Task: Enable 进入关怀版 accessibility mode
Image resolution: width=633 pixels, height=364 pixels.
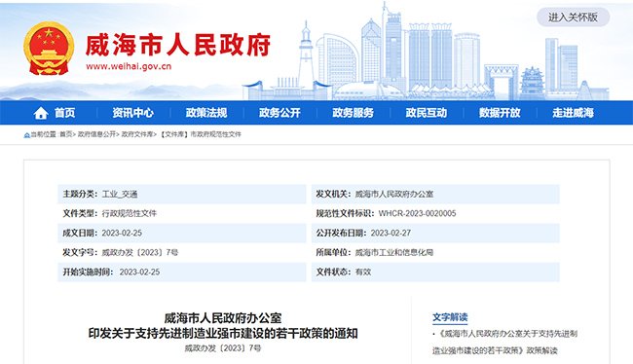Action: [573, 18]
